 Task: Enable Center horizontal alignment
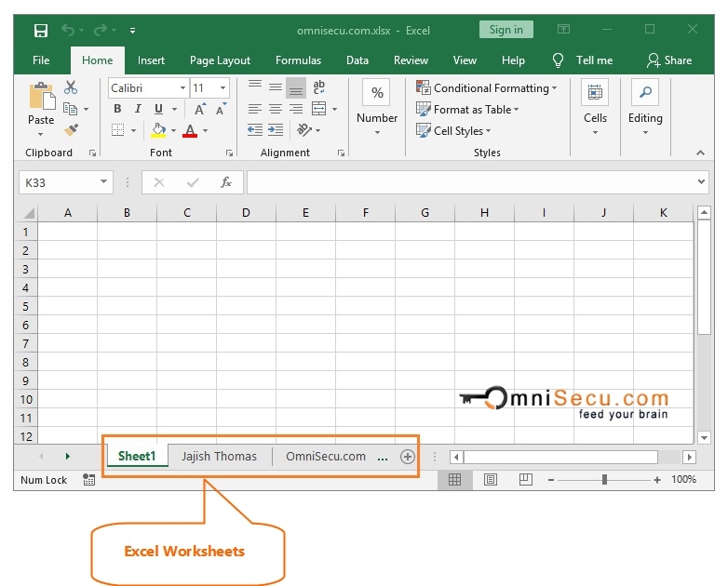[276, 109]
